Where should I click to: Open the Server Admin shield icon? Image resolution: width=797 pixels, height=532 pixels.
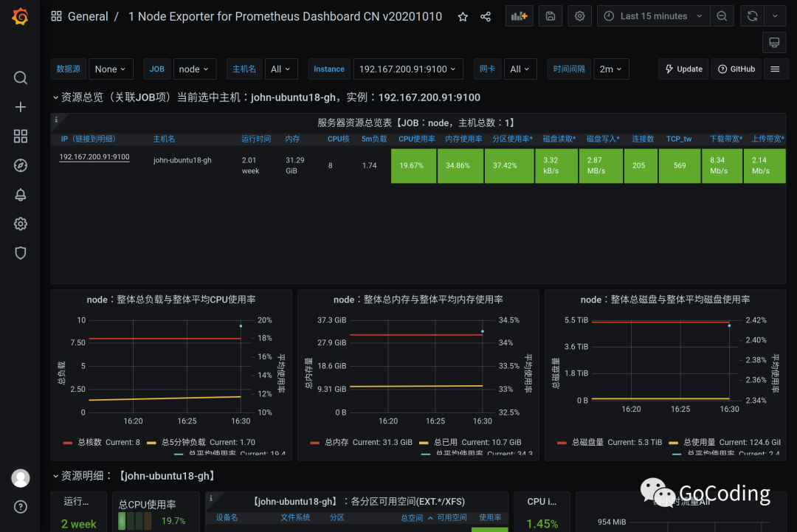pos(21,253)
